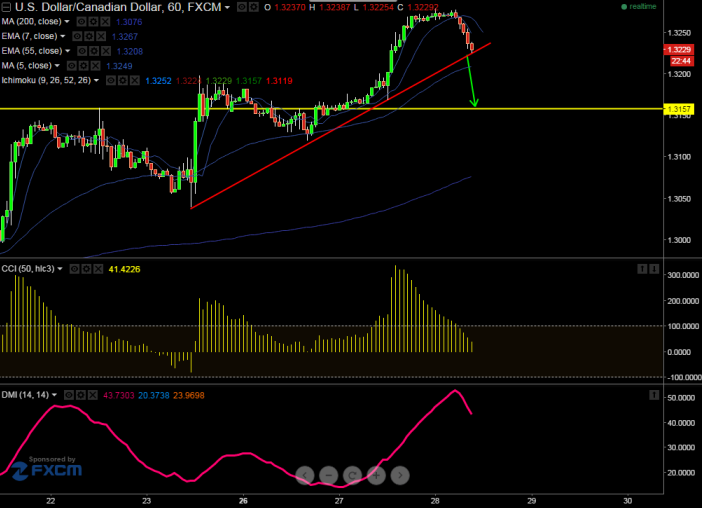Move the CCI pane up
The width and height of the screenshot is (702, 508).
[x=642, y=269]
